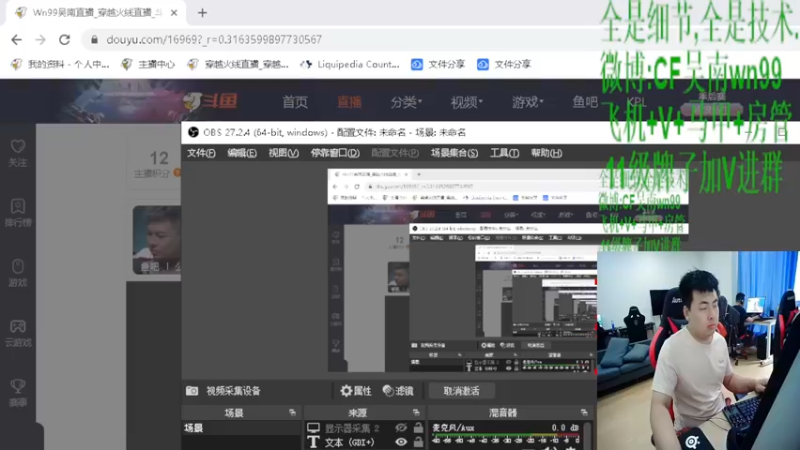Screen dimensions: 800x450
Task: Go to Douyu 首页 tab
Action: point(295,102)
